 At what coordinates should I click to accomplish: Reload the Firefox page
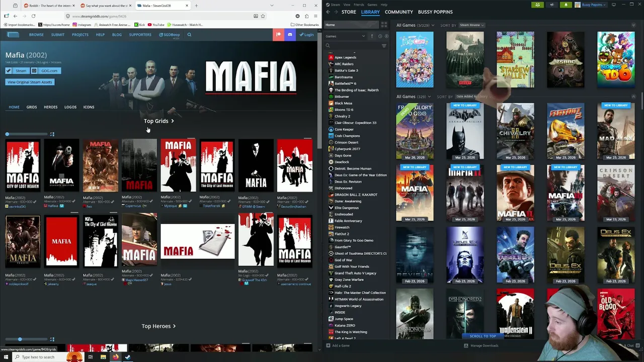tap(34, 16)
